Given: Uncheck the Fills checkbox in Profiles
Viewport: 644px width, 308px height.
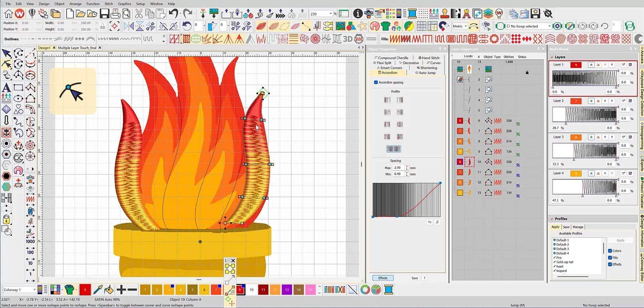Looking at the screenshot, I should 610,258.
